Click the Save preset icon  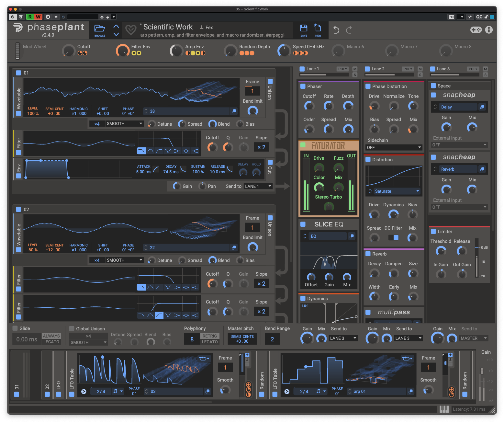tap(304, 30)
